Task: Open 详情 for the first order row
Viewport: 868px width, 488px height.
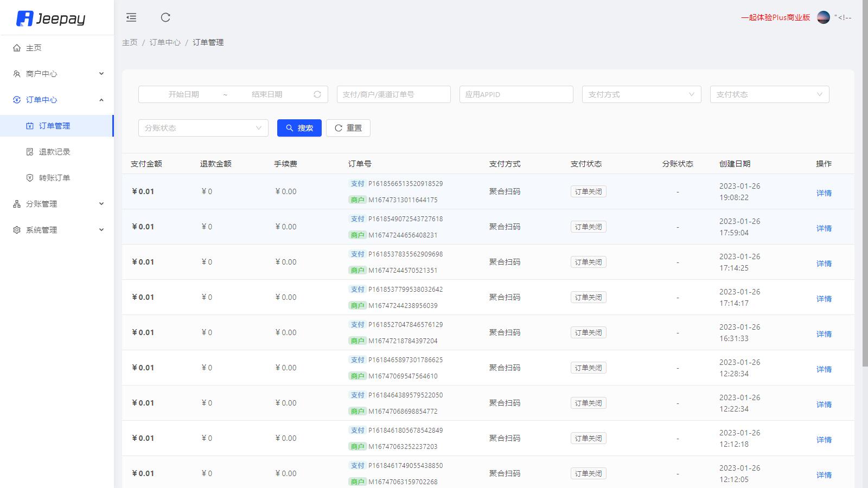Action: point(824,192)
